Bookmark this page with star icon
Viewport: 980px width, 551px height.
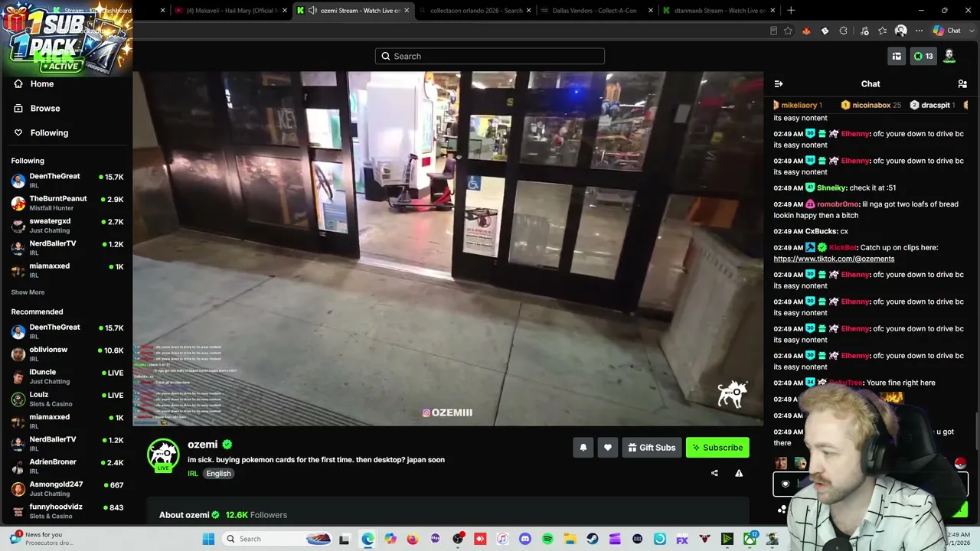[x=788, y=31]
